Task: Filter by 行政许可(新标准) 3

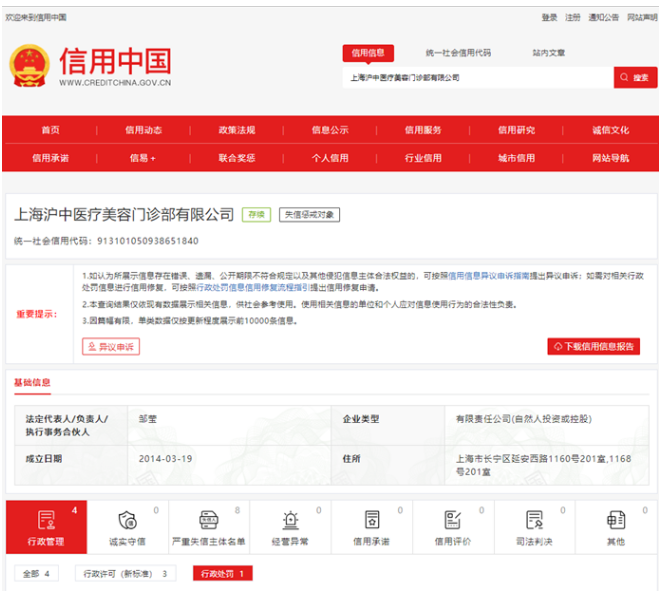Action: click(x=125, y=573)
